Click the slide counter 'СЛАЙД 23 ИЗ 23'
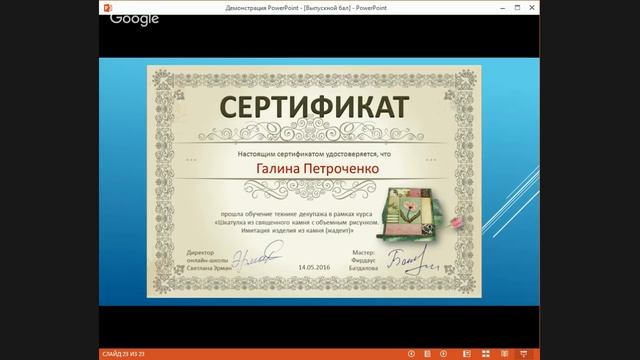Screen dimensions: 640x360 pos(123,354)
